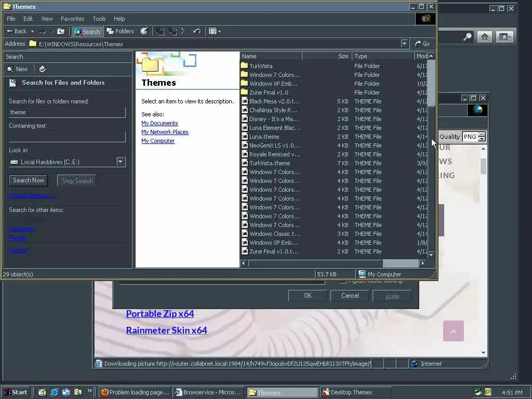Select the TurkVista folder

tap(257, 66)
